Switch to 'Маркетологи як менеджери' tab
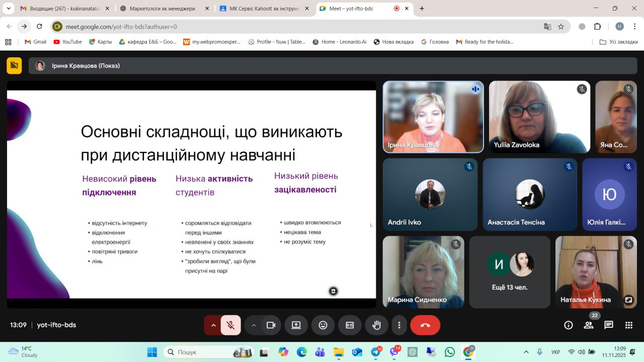Viewport: 644px width, 362px height. [165, 9]
